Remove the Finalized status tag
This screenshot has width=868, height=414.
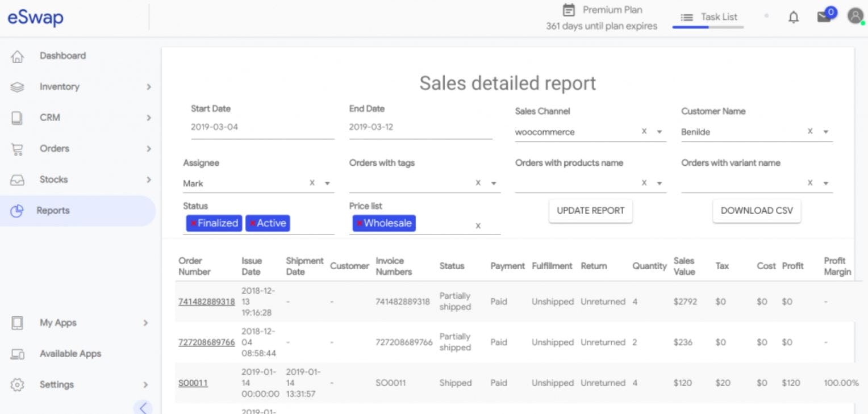(x=193, y=224)
